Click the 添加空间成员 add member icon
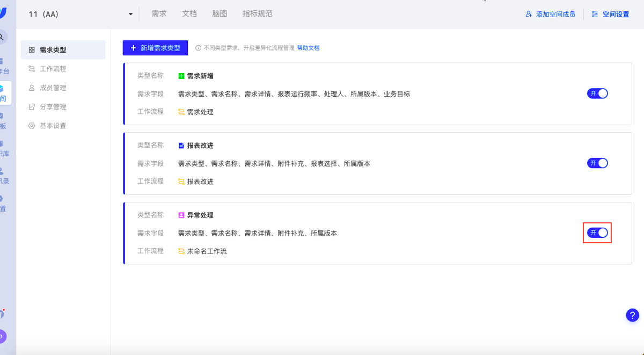 [529, 15]
